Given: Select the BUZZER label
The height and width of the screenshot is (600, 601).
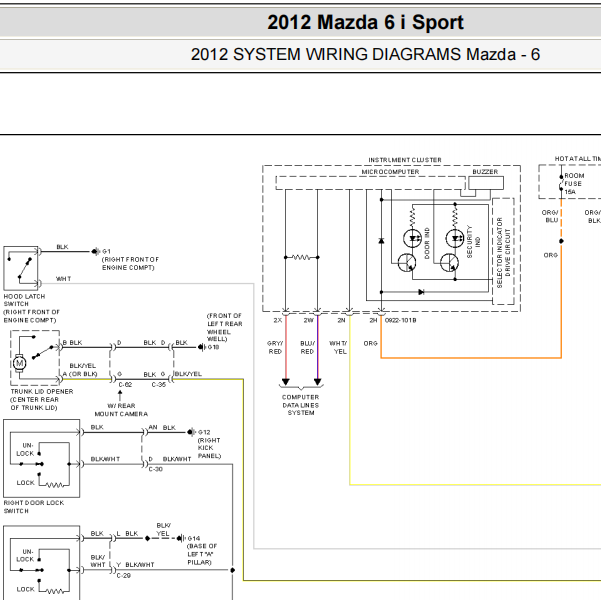Looking at the screenshot, I should (x=485, y=172).
